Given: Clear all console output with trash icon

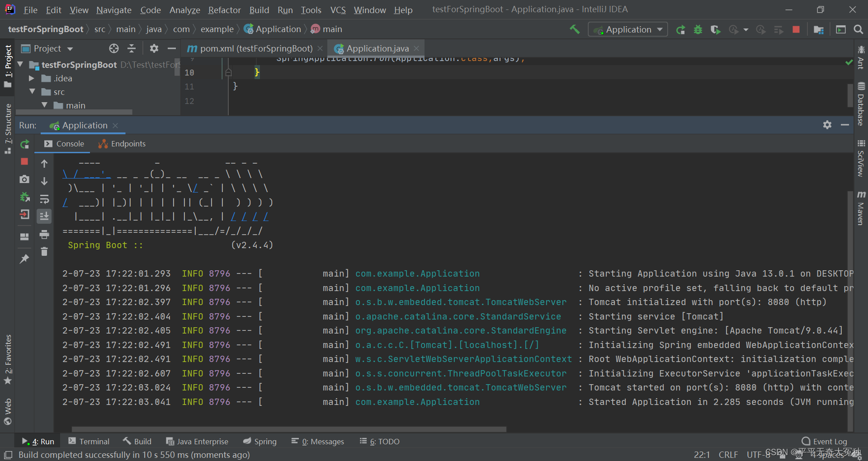Looking at the screenshot, I should tap(44, 251).
